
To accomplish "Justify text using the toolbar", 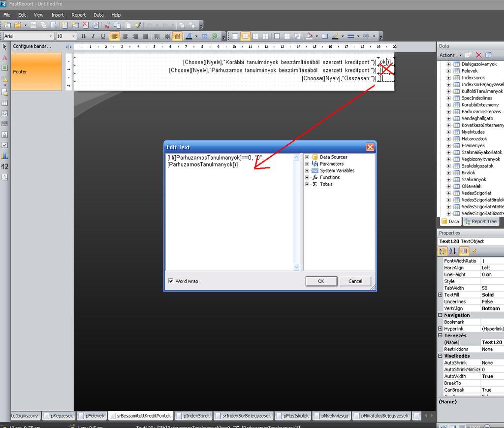I will coord(145,36).
